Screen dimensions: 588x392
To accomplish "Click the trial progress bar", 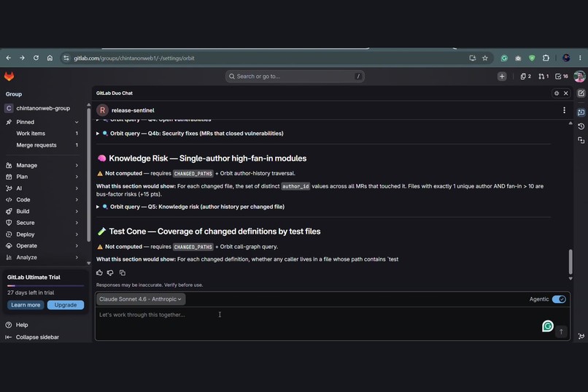I will pos(45,286).
